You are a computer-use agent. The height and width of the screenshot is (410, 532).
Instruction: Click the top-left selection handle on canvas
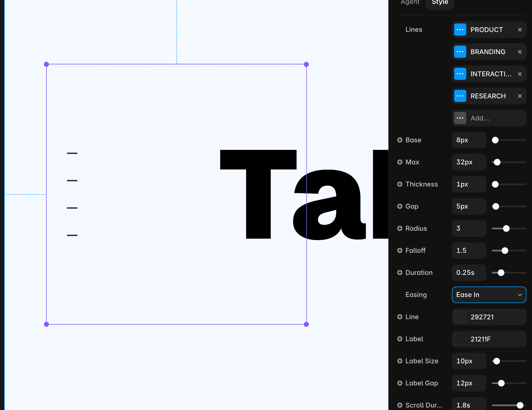tap(46, 64)
